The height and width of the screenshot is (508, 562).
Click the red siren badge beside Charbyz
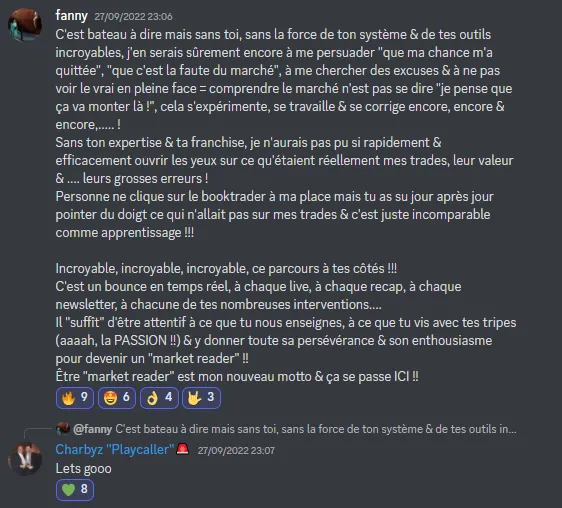[x=183, y=449]
